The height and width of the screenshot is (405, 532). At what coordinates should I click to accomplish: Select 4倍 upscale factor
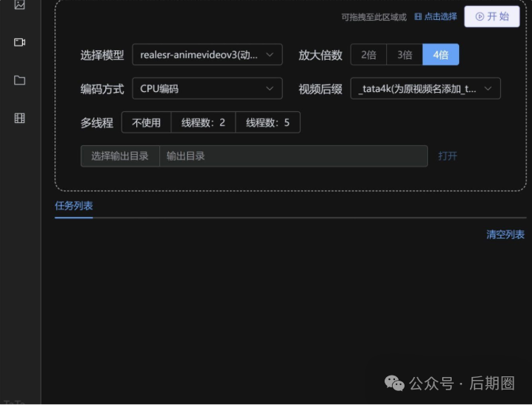tap(441, 54)
